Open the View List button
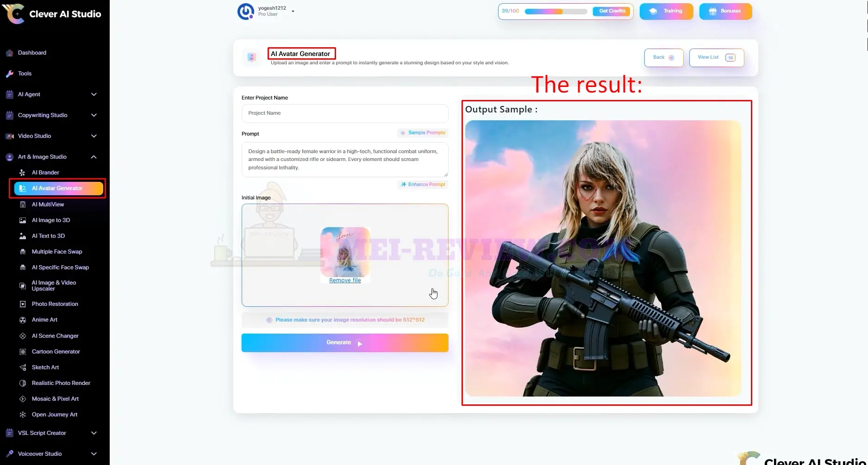Screen dimensions: 868x465 pyautogui.click(x=716, y=57)
